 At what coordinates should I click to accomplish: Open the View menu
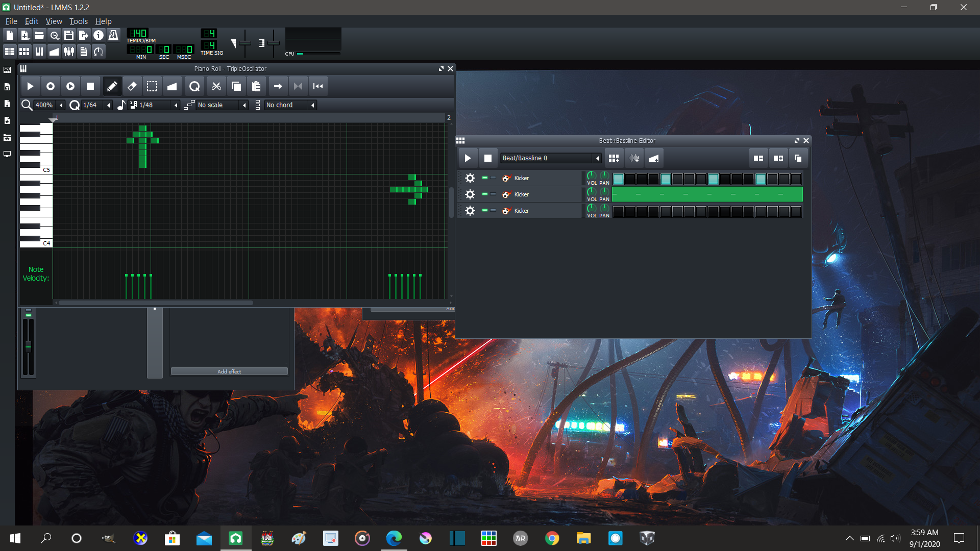(x=54, y=21)
